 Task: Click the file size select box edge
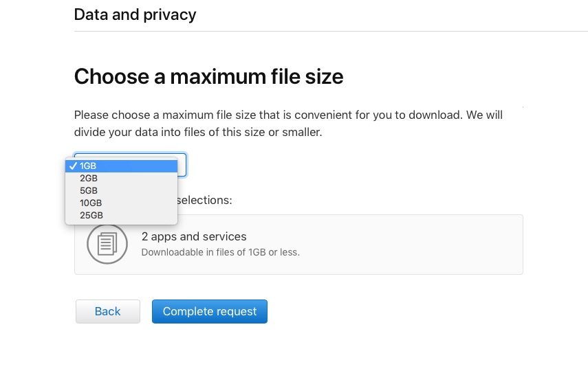pyautogui.click(x=182, y=166)
